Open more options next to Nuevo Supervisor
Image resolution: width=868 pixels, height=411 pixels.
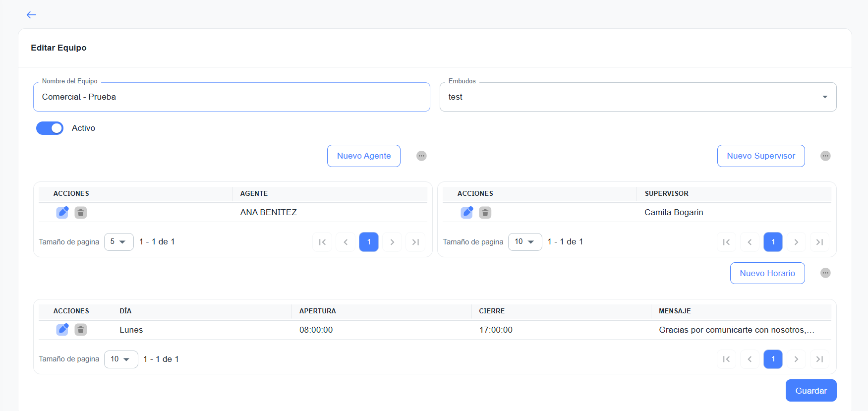[825, 156]
